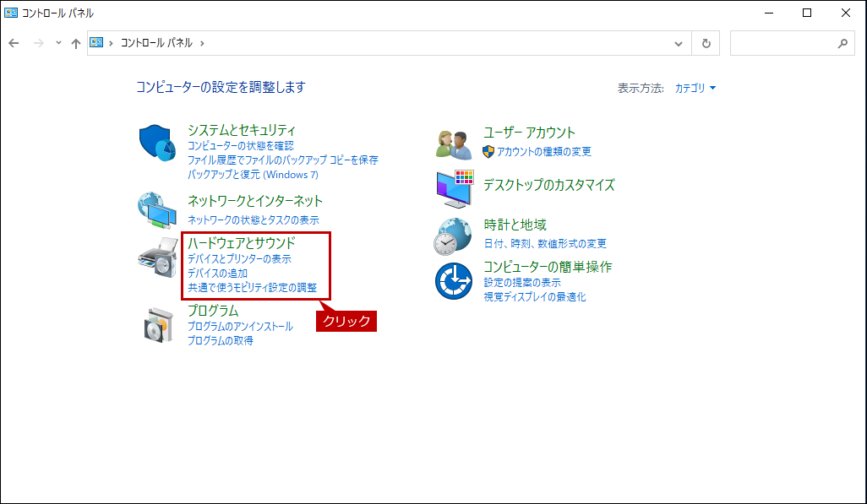Screen dimensions: 867x504
Task: Click the User Accounts people icon
Action: [x=454, y=144]
